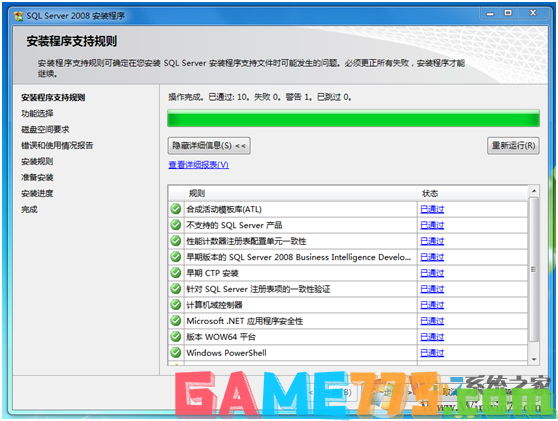Click the rules list vertical scrollbar thumb
The width and height of the screenshot is (558, 421).
point(534,269)
